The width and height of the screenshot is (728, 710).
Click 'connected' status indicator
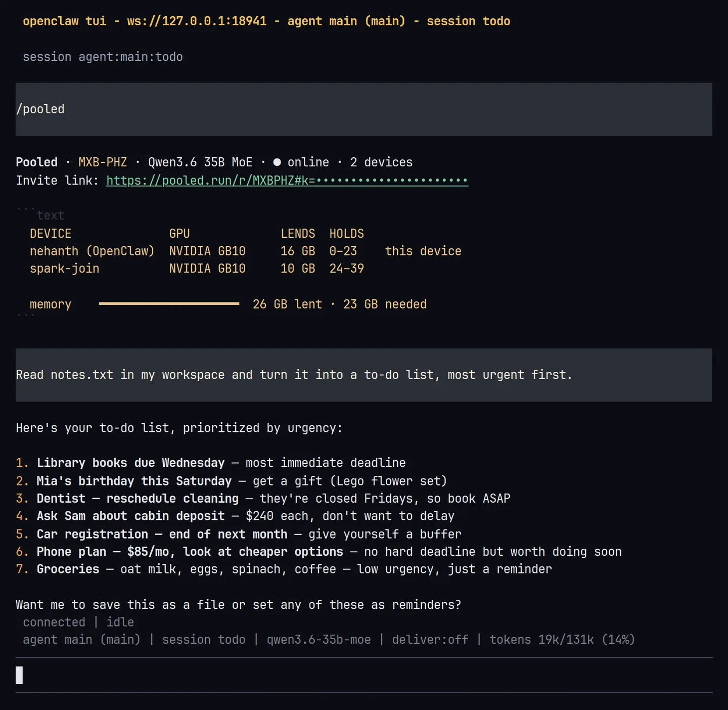click(54, 623)
